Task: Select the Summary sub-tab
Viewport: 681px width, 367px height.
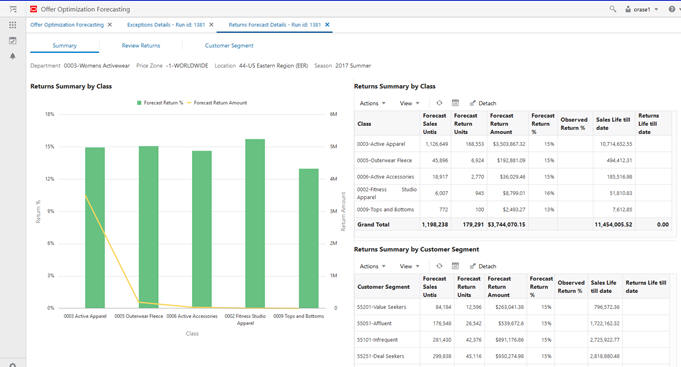Action: tap(64, 46)
